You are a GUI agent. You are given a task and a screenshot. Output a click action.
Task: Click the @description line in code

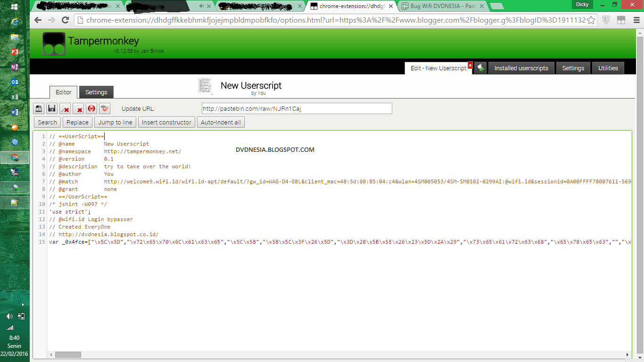[120, 166]
